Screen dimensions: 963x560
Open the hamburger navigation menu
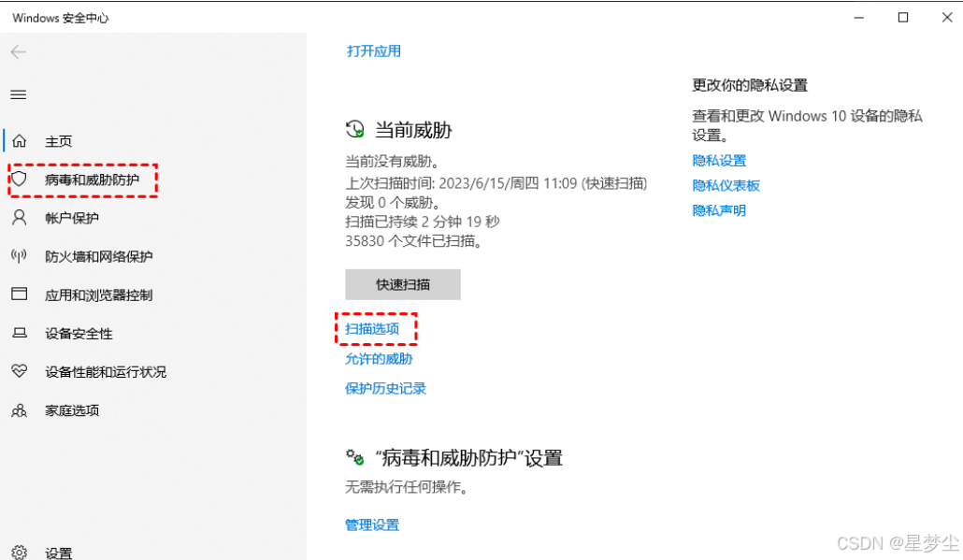point(19,94)
